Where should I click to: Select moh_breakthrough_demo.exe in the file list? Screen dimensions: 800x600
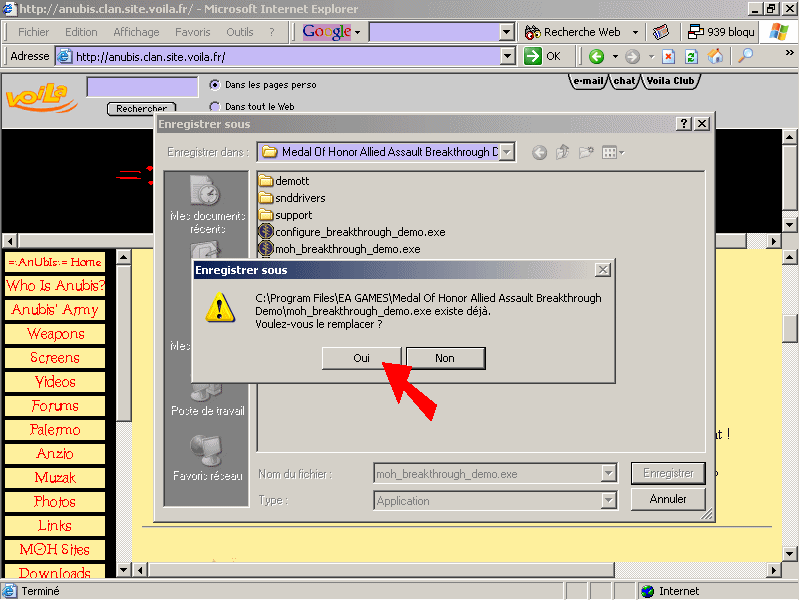339,249
